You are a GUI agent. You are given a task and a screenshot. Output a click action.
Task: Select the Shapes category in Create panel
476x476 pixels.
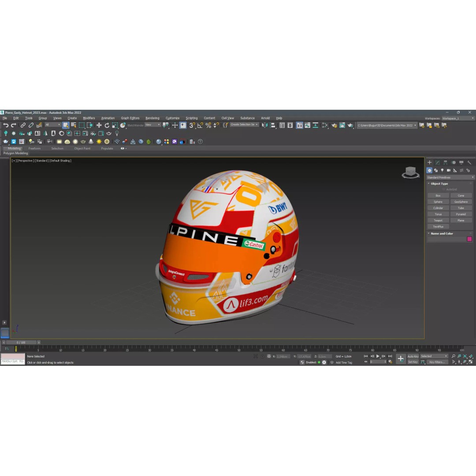click(x=436, y=170)
